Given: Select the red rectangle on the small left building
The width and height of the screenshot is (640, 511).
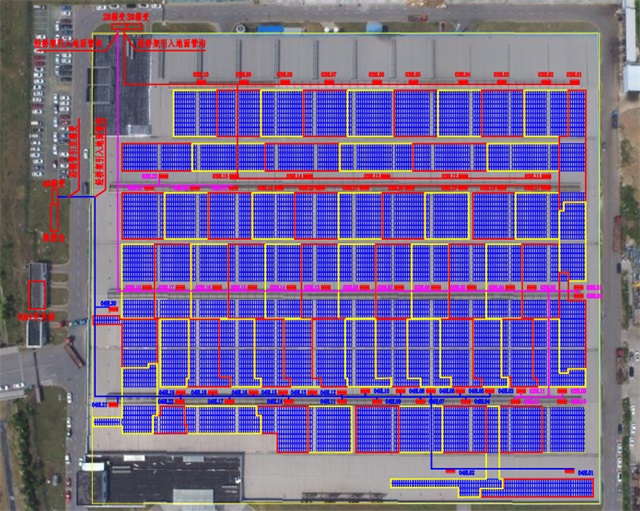Looking at the screenshot, I should point(37,294).
